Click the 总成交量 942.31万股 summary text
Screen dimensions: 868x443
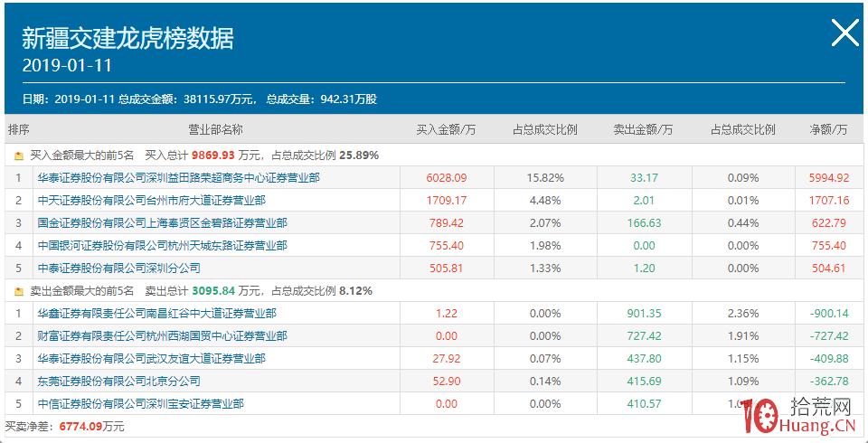[322, 100]
